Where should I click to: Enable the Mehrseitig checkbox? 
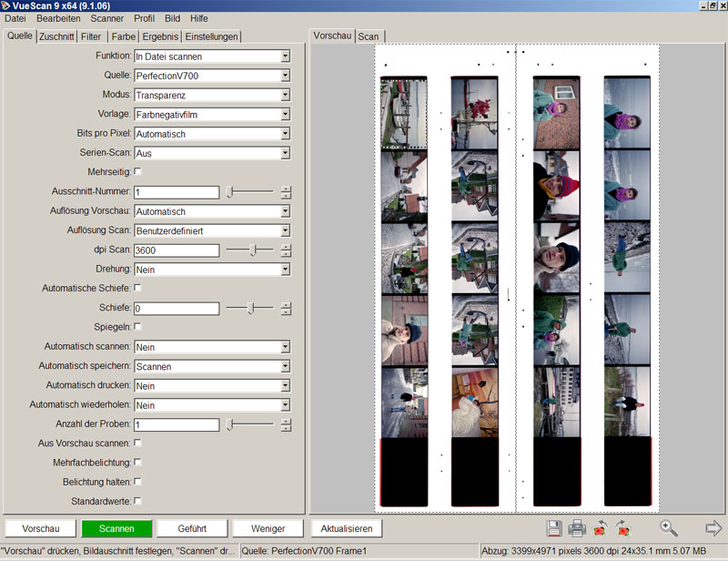tap(137, 171)
